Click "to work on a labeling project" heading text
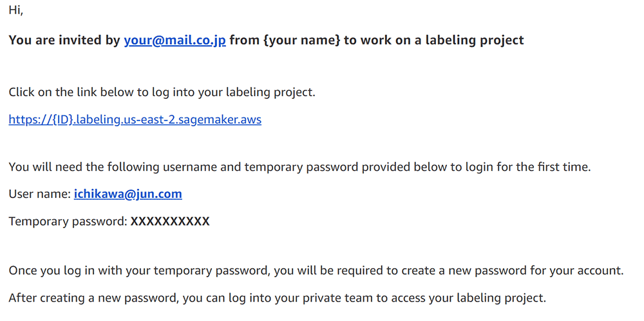Viewport: 644px width, 321px height. [x=433, y=40]
